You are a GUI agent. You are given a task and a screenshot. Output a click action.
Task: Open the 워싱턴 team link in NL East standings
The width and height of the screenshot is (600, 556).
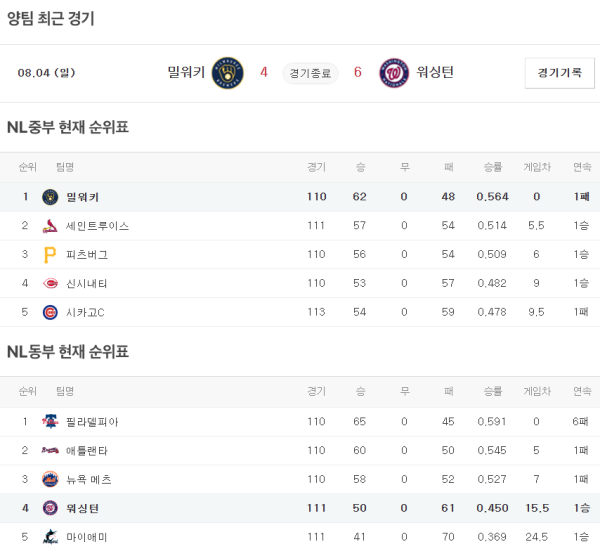point(83,509)
